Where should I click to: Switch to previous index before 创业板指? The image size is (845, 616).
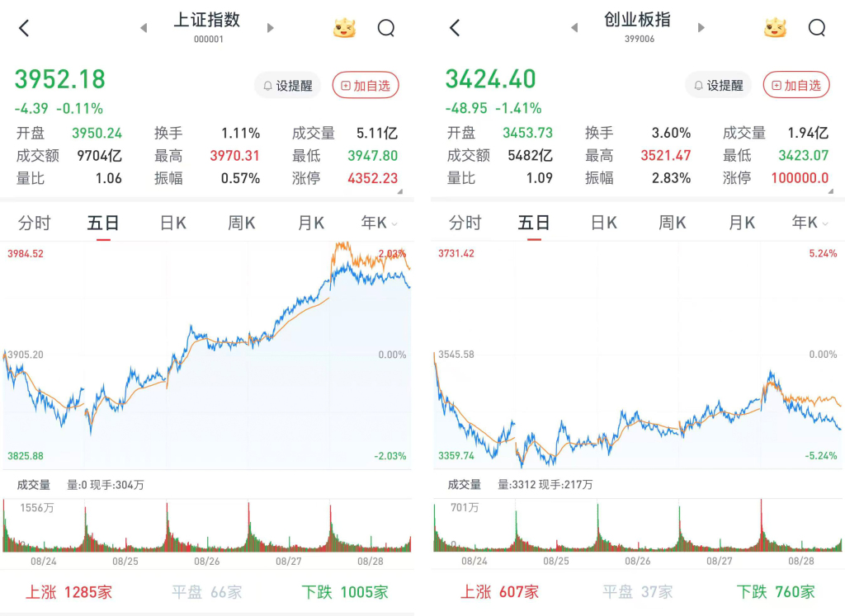point(574,28)
